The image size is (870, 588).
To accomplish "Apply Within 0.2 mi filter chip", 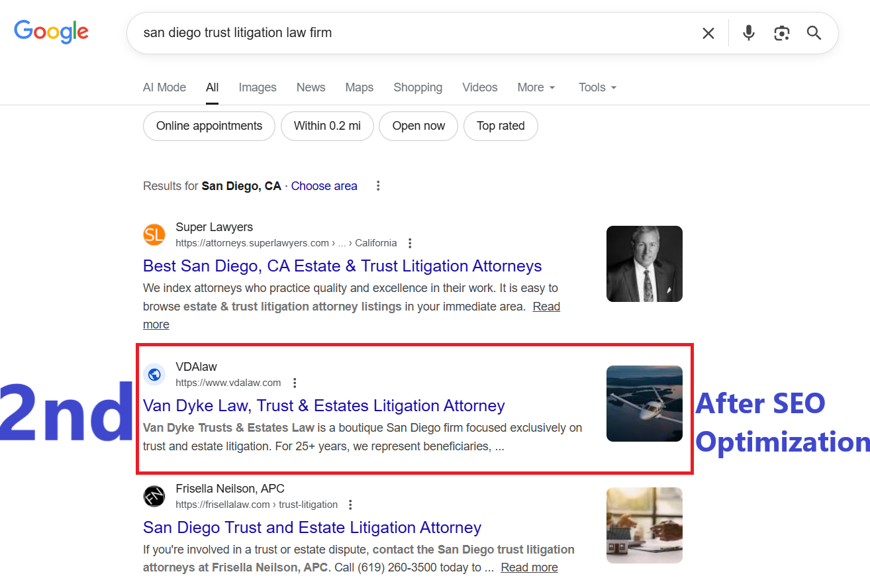I will 327,126.
